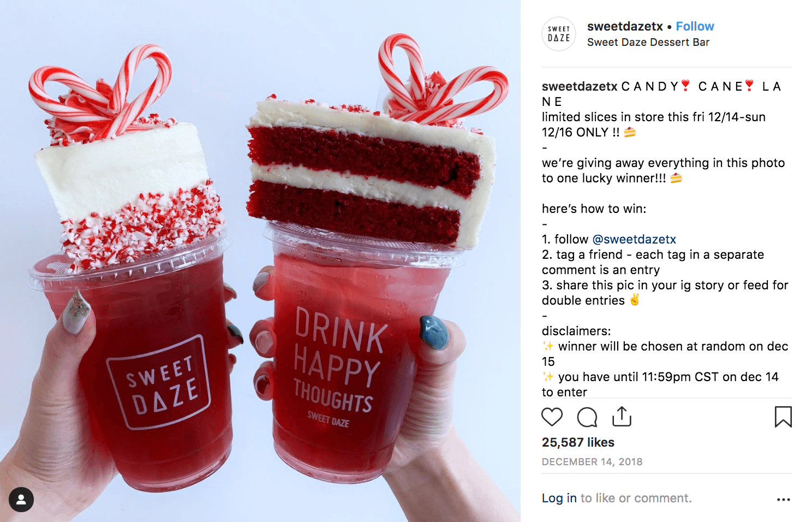The height and width of the screenshot is (522, 812).
Task: Click the sweetdazetx username starting the caption
Action: click(580, 86)
